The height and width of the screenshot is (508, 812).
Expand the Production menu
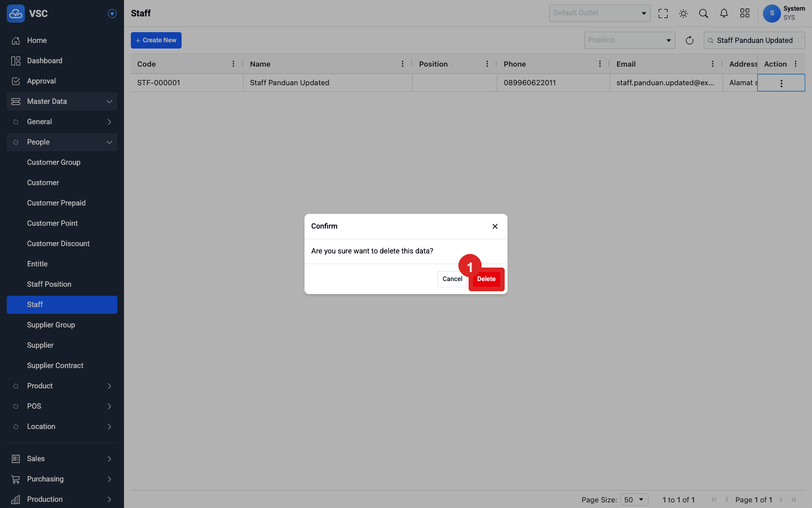pos(62,500)
